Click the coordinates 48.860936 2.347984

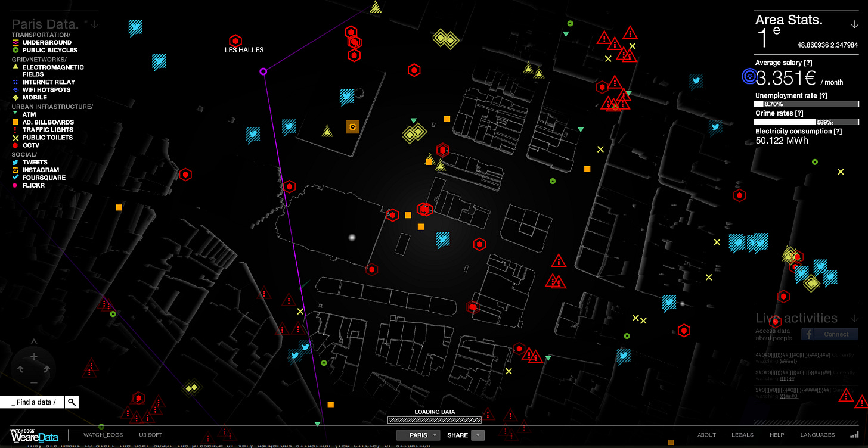(x=827, y=45)
